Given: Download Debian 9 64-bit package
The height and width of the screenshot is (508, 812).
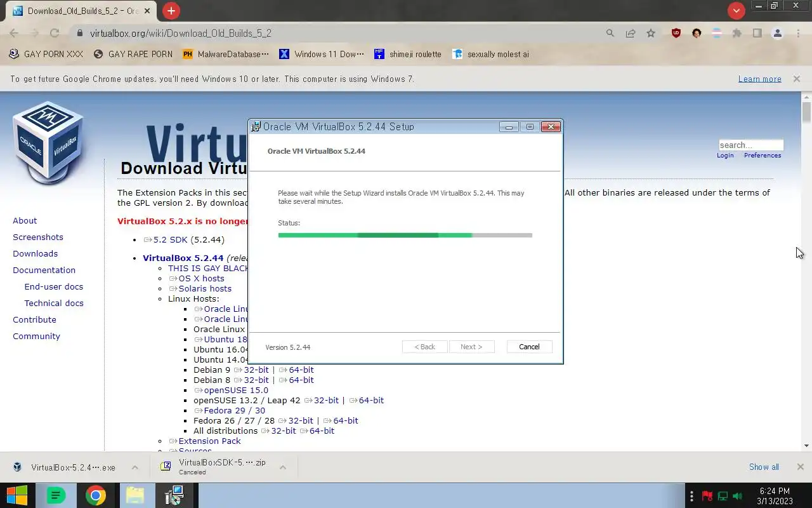Looking at the screenshot, I should [297, 370].
